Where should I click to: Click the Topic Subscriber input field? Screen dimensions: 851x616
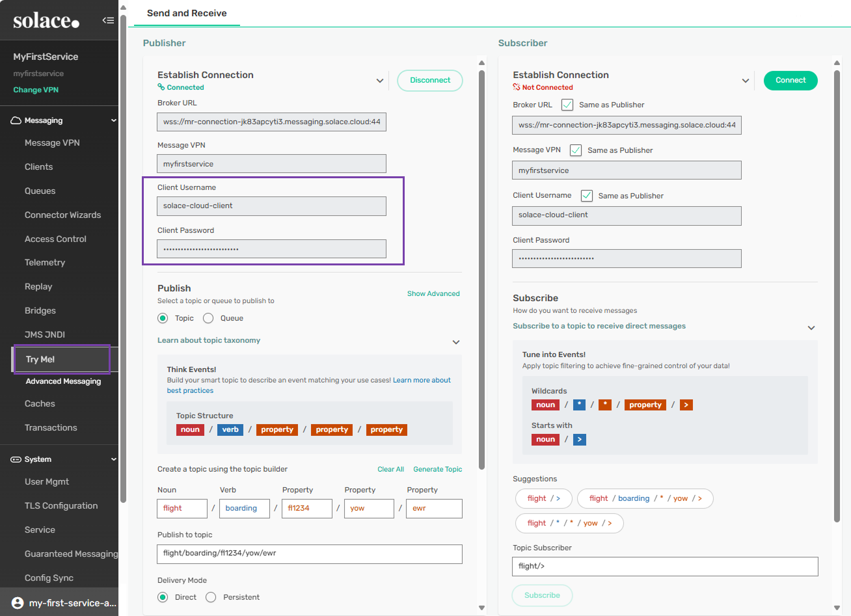(664, 566)
